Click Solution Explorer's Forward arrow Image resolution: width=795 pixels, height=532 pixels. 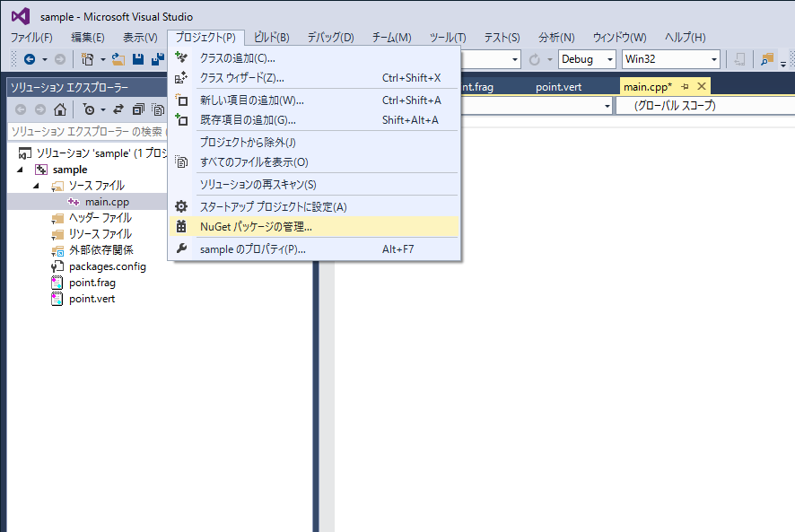[40, 109]
